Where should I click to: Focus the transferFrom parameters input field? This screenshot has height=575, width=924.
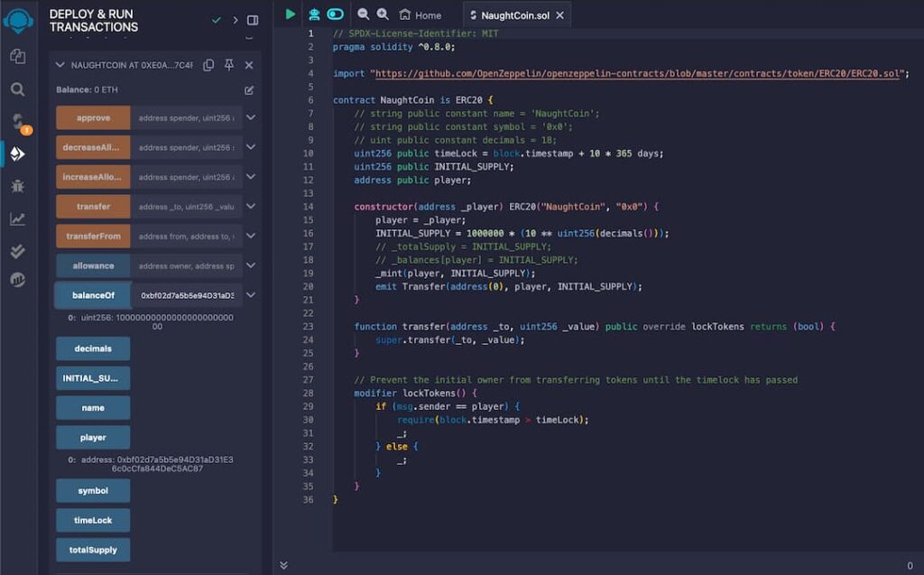click(186, 236)
